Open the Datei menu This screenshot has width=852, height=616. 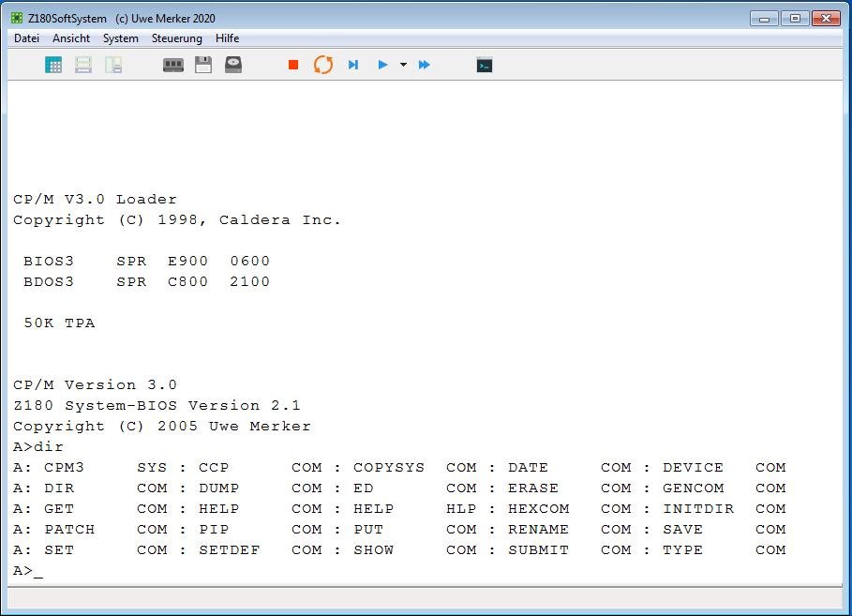coord(26,38)
